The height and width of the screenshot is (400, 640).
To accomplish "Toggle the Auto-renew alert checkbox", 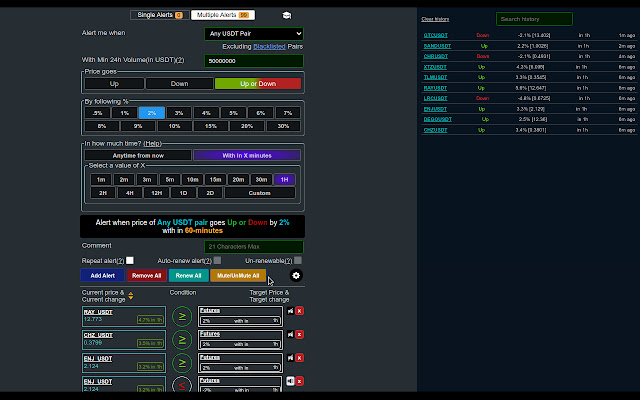I will [217, 260].
